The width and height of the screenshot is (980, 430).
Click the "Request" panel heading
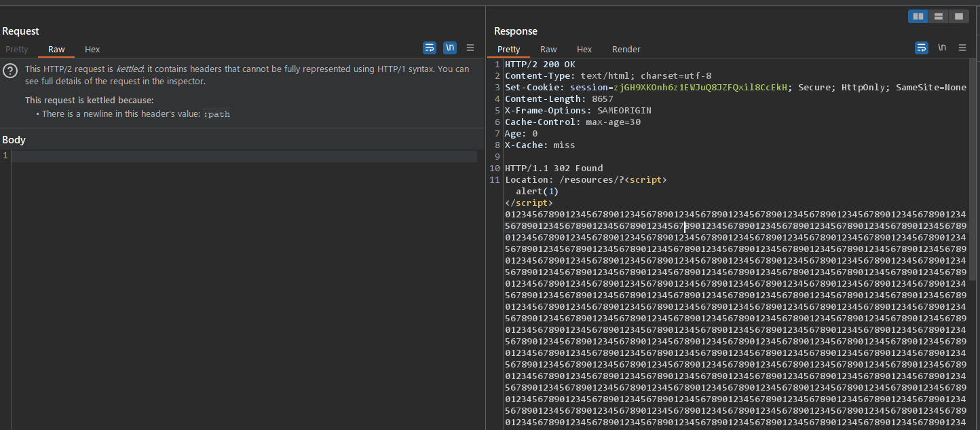coord(20,31)
